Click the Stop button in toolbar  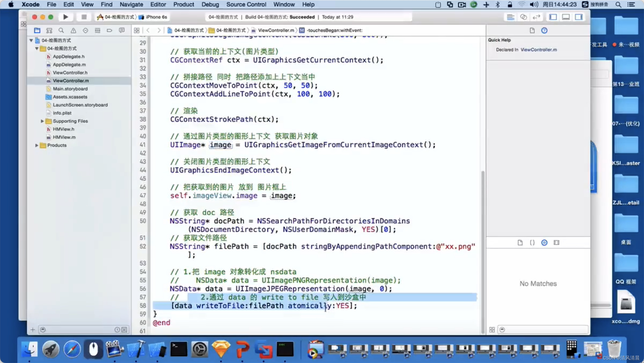pyautogui.click(x=84, y=17)
